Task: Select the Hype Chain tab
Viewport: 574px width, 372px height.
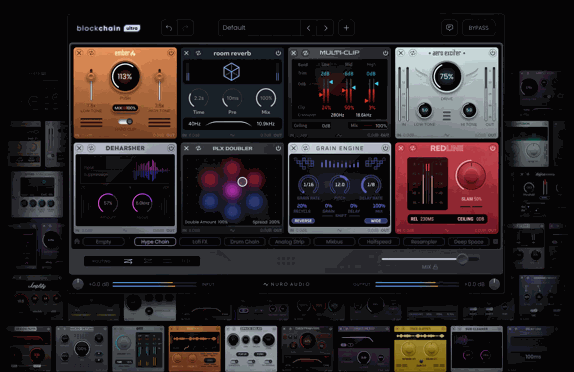Action: tap(155, 242)
